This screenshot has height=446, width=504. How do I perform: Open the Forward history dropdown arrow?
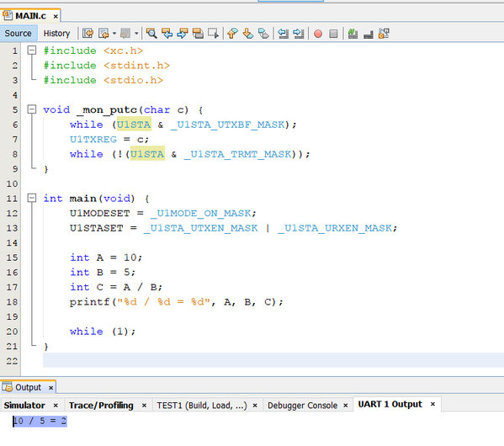(x=136, y=33)
